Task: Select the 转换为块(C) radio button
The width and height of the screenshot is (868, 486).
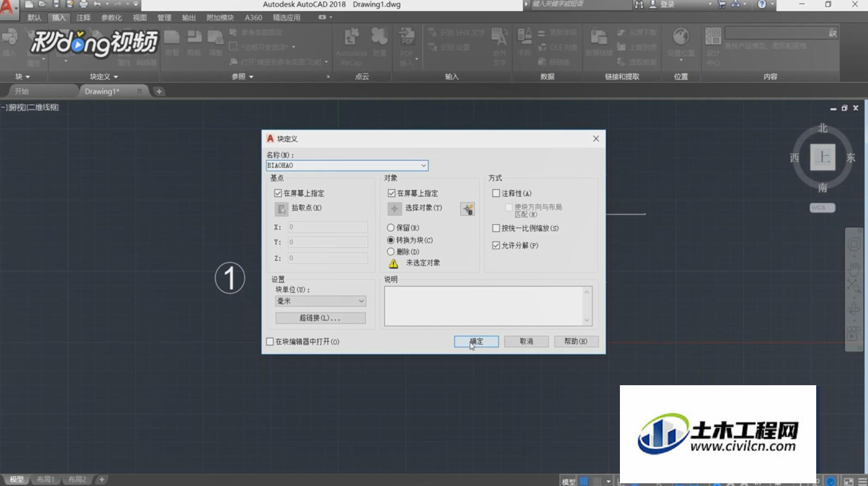Action: [x=390, y=240]
